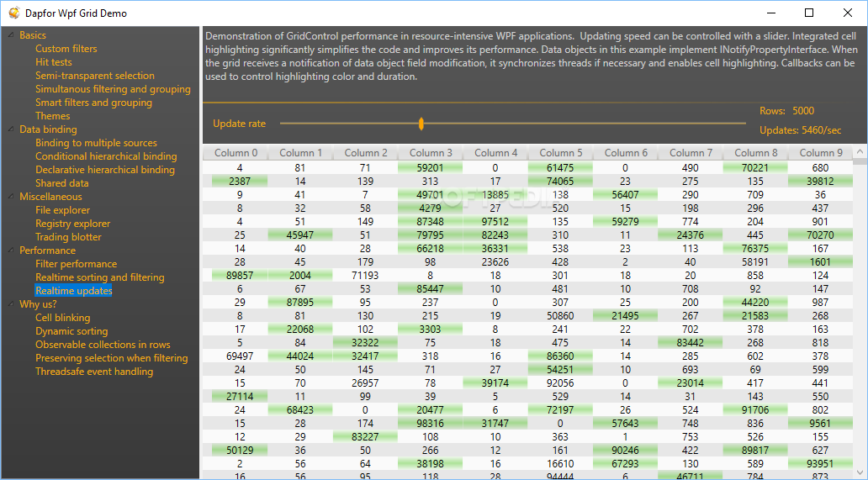Open Observable collections in rows
This screenshot has height=480, width=868.
click(x=103, y=345)
